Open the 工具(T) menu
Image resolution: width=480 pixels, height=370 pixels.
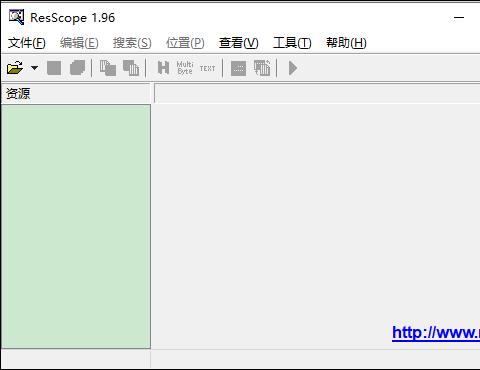click(292, 43)
